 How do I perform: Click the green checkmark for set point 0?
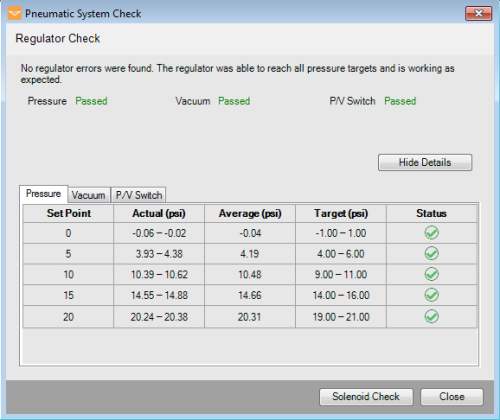pos(432,233)
